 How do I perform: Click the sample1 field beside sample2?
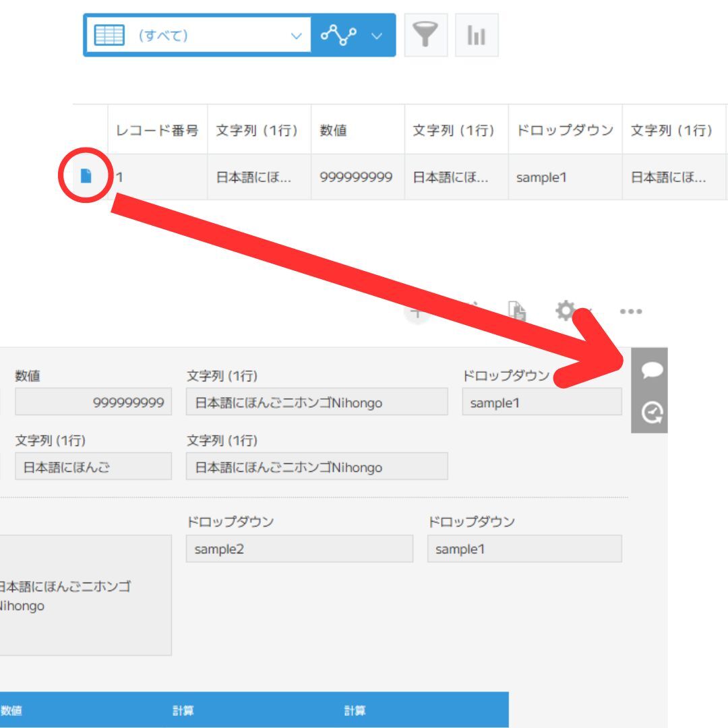pos(524,549)
